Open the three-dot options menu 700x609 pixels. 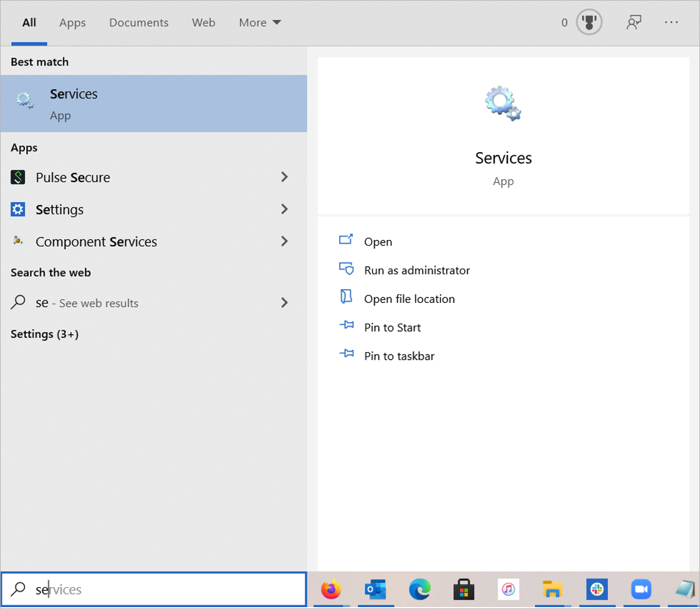[x=671, y=23]
